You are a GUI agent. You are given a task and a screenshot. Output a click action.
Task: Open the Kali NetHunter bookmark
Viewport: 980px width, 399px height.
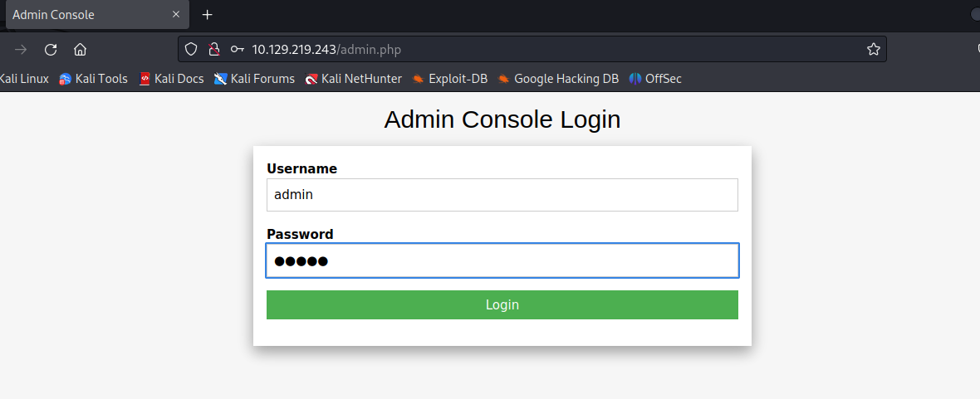point(353,79)
